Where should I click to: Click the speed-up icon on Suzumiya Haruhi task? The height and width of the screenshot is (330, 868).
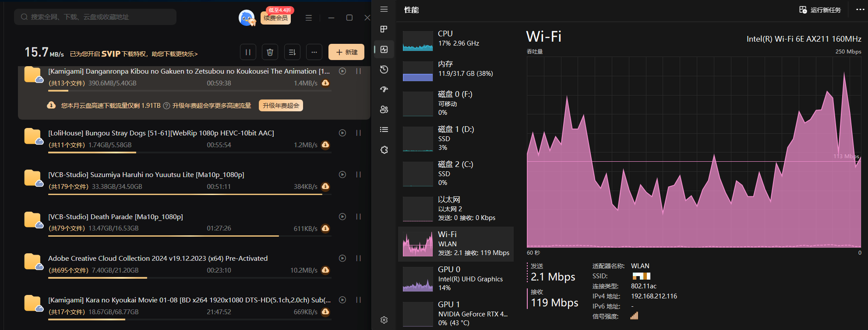[325, 186]
